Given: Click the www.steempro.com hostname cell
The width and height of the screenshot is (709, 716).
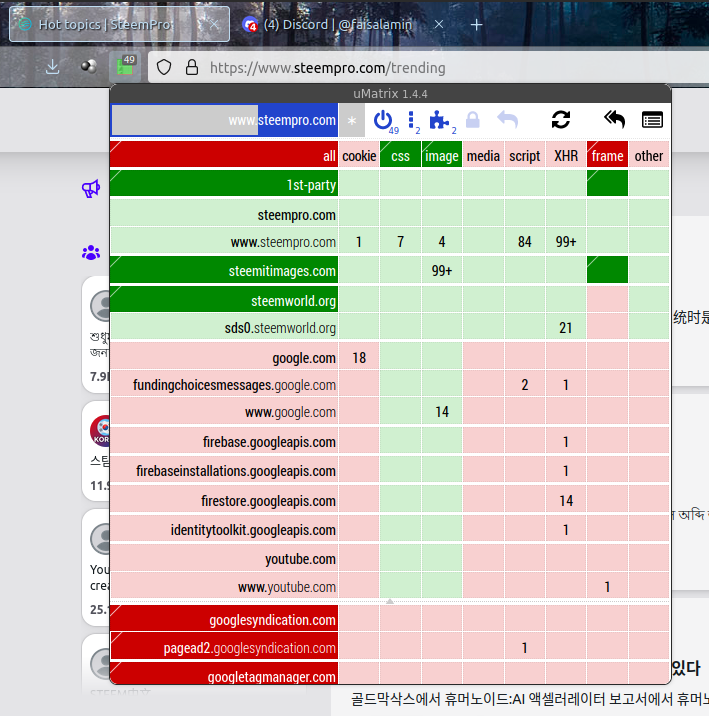Looking at the screenshot, I should pyautogui.click(x=224, y=241).
